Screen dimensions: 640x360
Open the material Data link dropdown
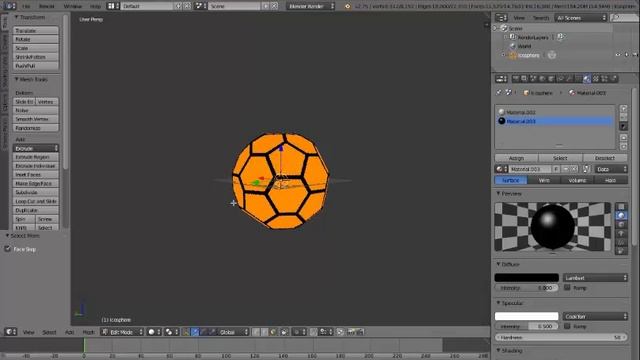click(x=611, y=169)
